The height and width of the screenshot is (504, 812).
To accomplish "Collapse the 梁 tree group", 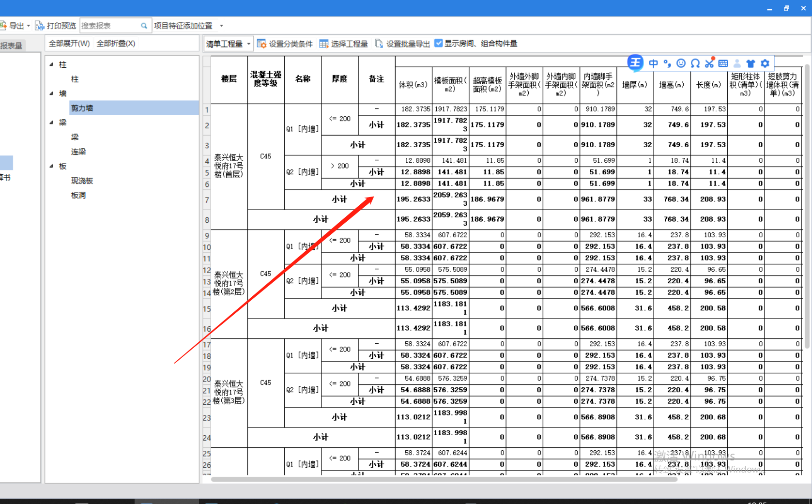I will [52, 122].
